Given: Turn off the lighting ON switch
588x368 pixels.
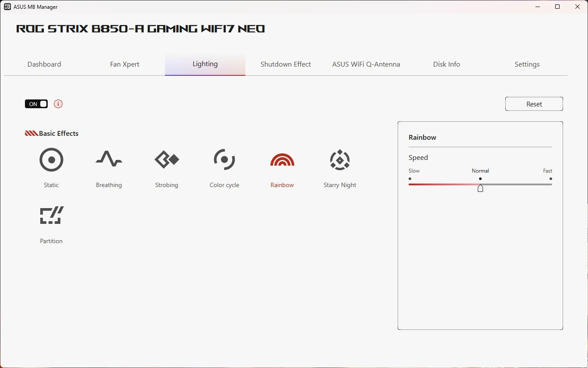Looking at the screenshot, I should point(36,104).
